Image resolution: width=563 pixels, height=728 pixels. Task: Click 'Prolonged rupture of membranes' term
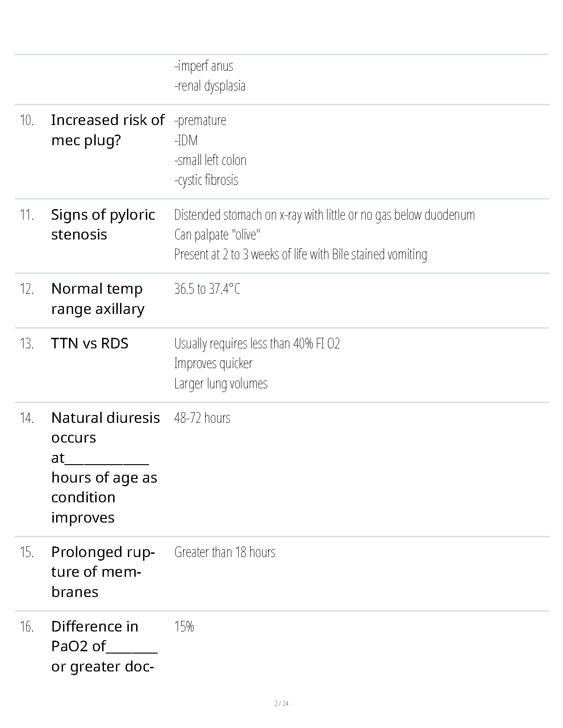(x=103, y=572)
